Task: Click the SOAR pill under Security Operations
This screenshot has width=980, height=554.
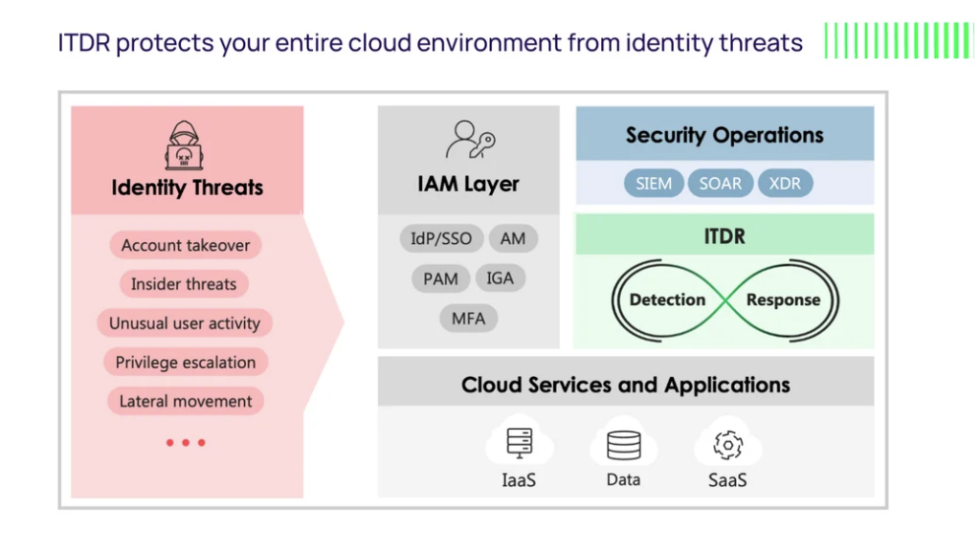Action: [x=721, y=183]
